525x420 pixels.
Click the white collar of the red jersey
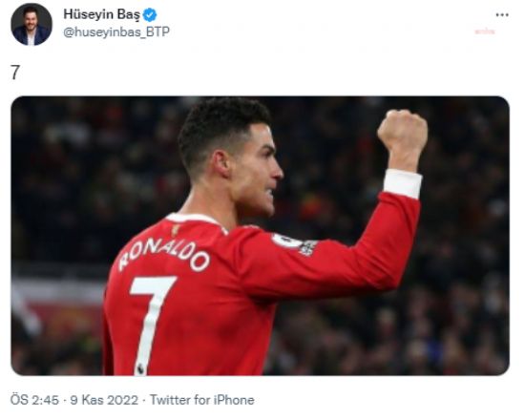tap(194, 220)
